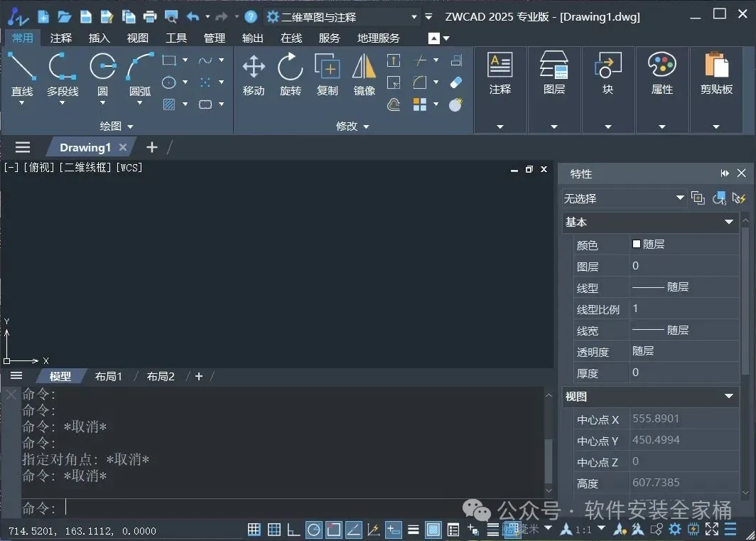
Task: Switch to the 视图 ribbon tab
Action: point(137,38)
